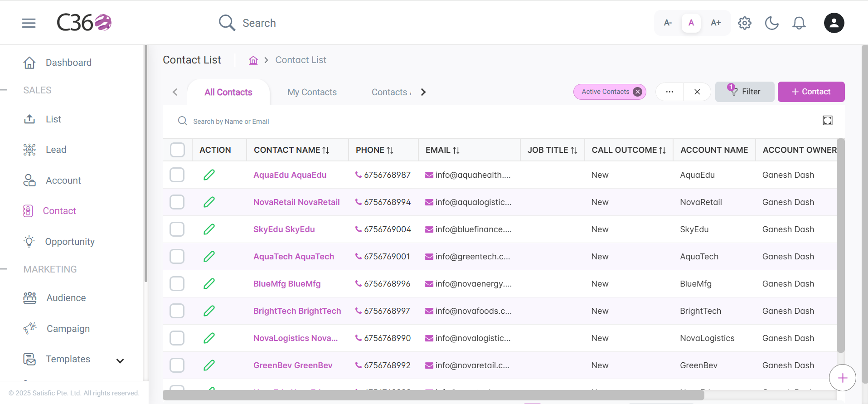
Task: Check the NovaLogistics row checkbox
Action: click(177, 338)
